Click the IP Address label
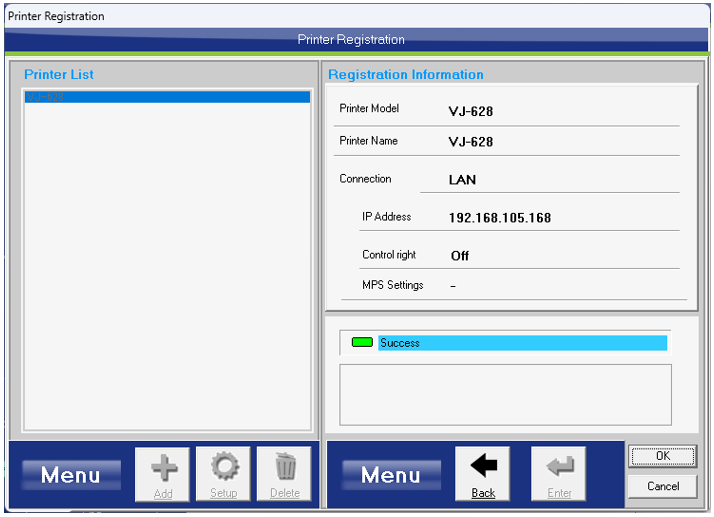The width and height of the screenshot is (714, 517). (x=387, y=217)
